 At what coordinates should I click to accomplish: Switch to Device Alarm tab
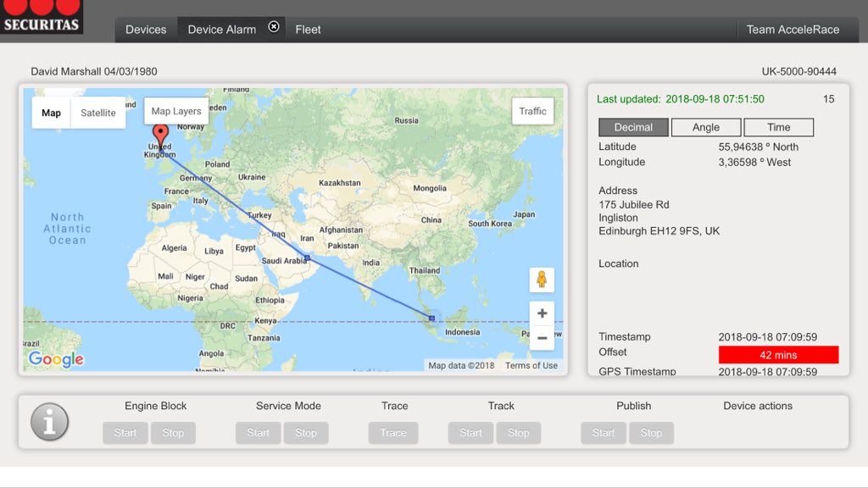(x=222, y=30)
